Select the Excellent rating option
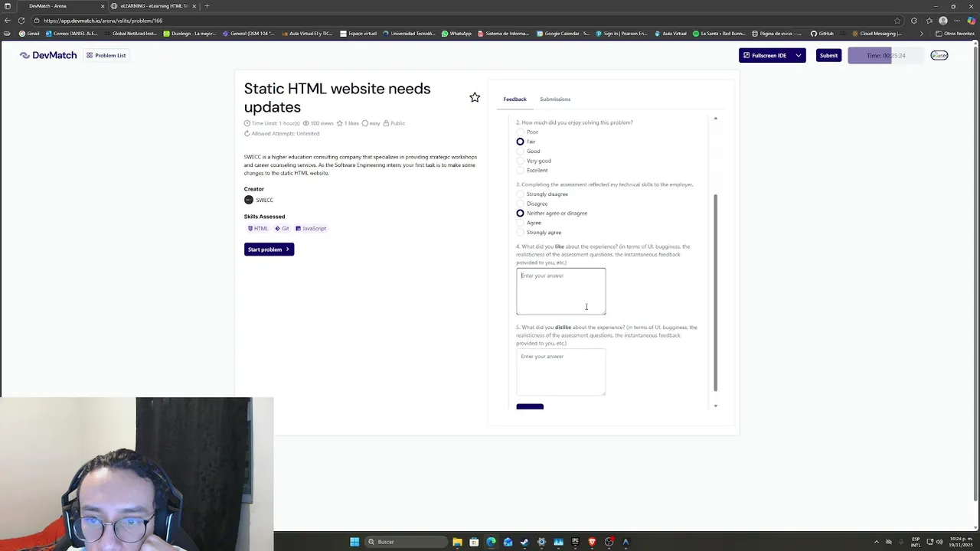Screen dimensions: 980x551 pyautogui.click(x=521, y=170)
